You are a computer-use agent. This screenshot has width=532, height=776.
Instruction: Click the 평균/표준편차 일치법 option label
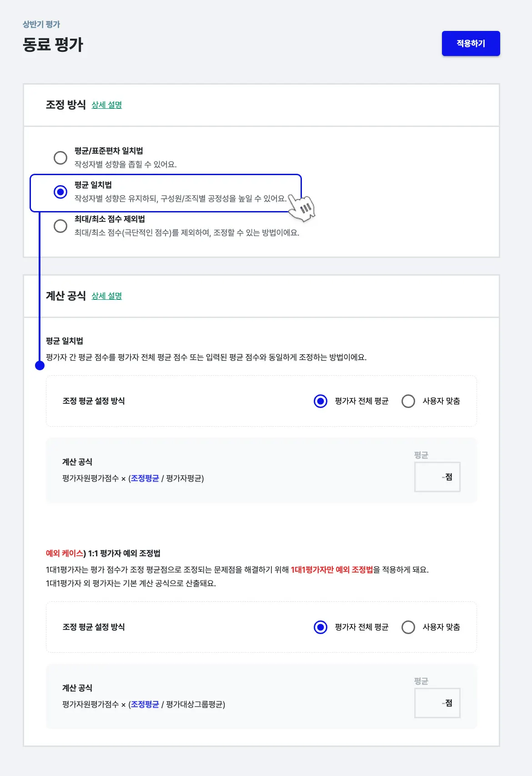109,151
